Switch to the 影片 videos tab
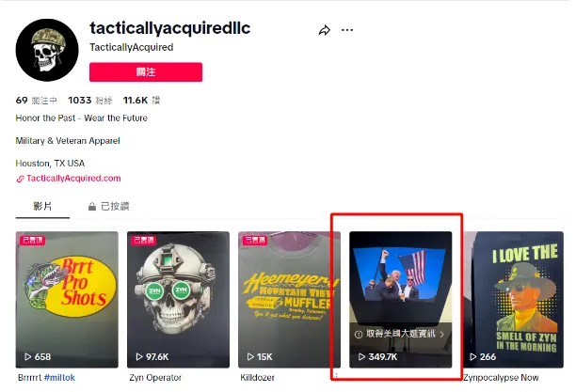 [x=42, y=206]
